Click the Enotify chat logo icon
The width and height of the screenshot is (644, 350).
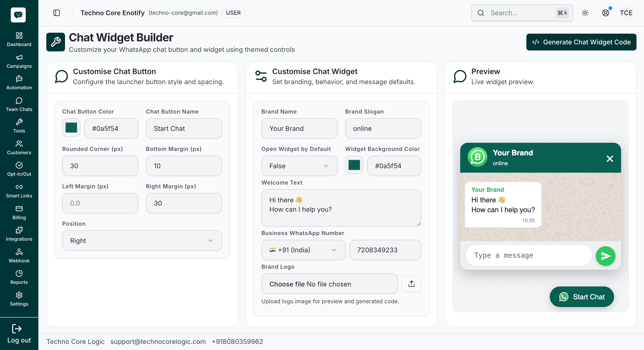pos(18,15)
